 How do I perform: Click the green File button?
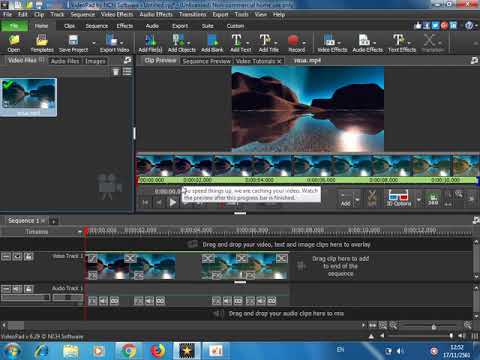click(14, 26)
